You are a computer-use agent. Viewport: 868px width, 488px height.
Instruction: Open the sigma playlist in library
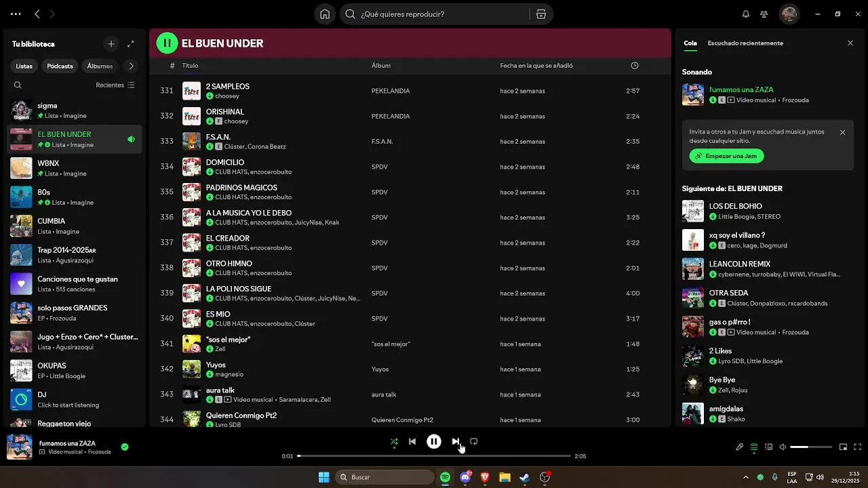(75, 110)
